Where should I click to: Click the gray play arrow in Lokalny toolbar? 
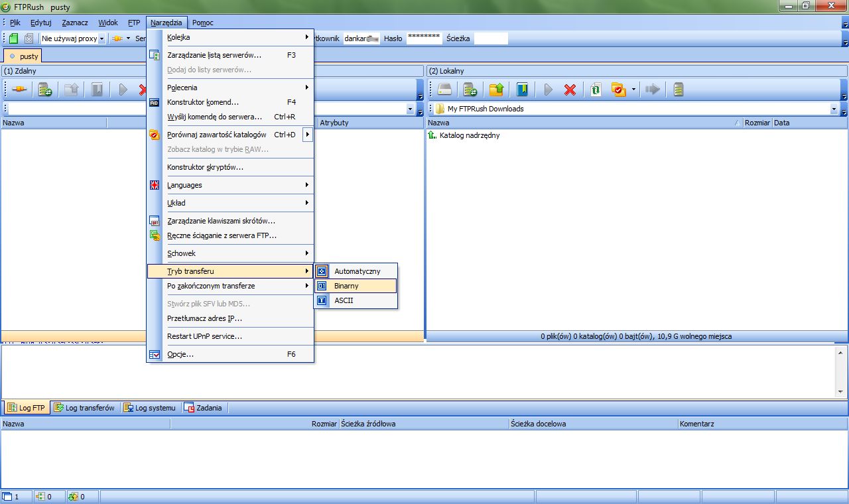coord(548,90)
